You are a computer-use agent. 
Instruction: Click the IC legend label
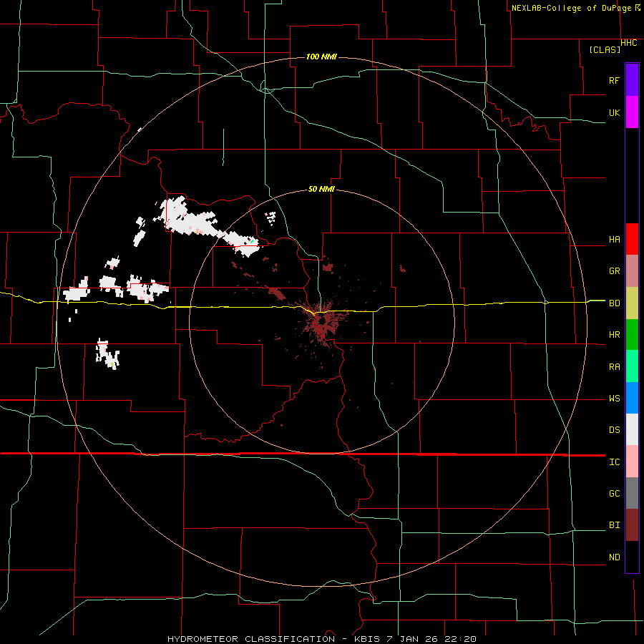coord(614,462)
